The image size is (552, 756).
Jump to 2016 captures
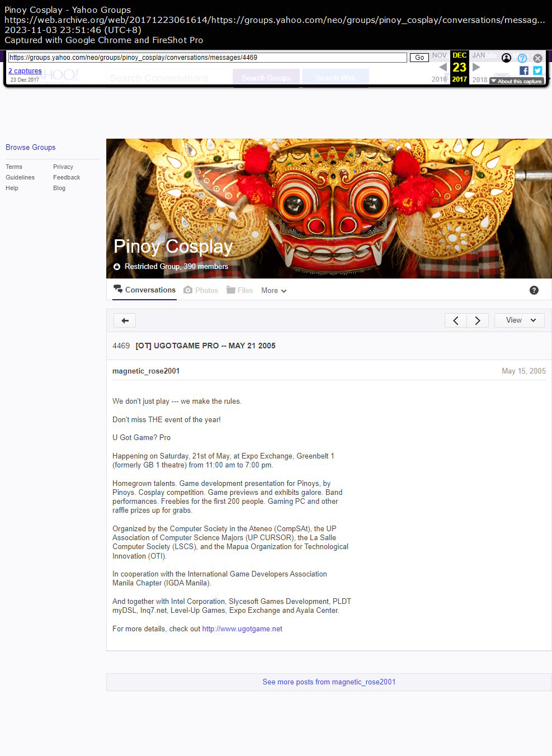point(440,79)
